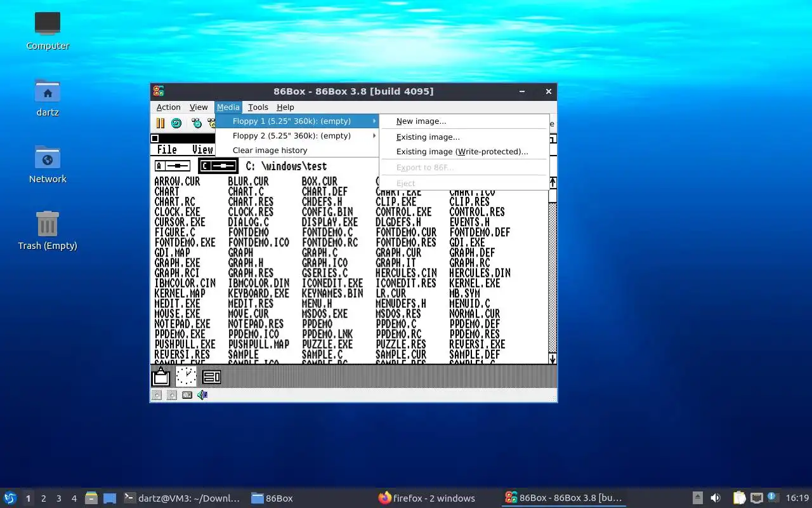Image resolution: width=812 pixels, height=508 pixels.
Task: Click the 16:19 panel clock
Action: [797, 498]
